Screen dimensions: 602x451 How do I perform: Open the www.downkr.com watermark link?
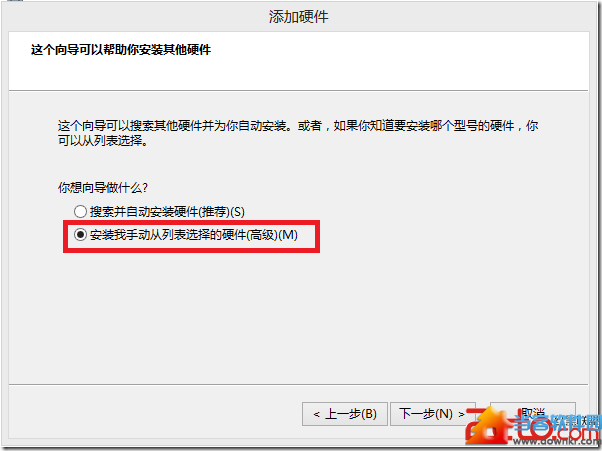[557, 441]
